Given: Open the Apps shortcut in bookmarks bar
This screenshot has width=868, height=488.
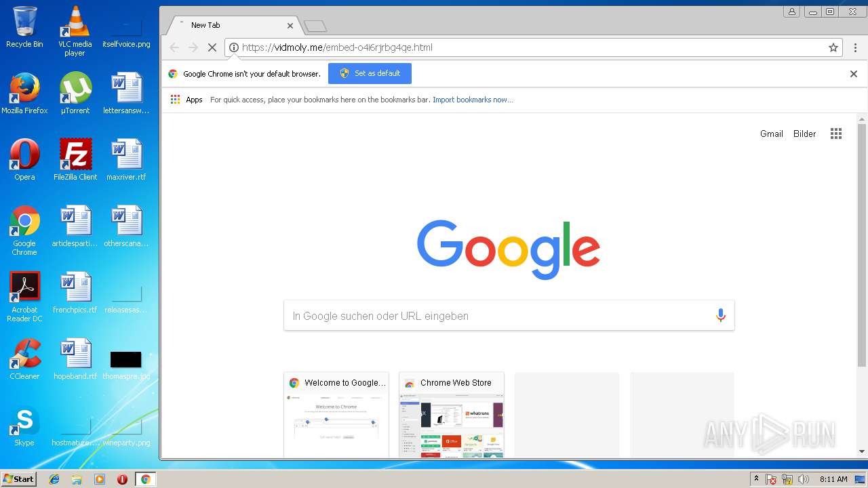Looking at the screenshot, I should [x=186, y=100].
